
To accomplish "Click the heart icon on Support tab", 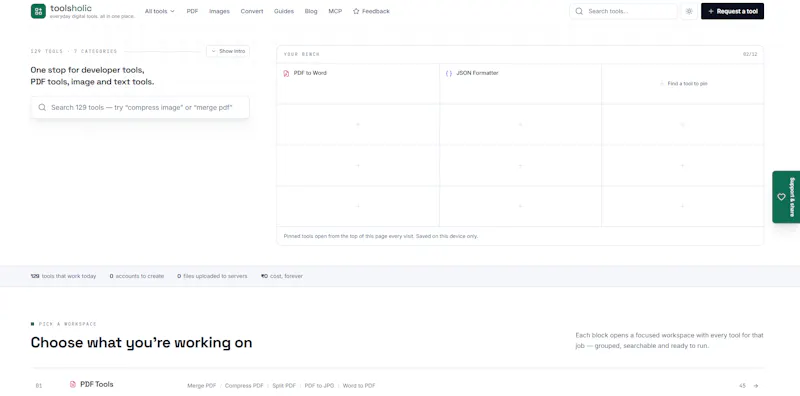I will pyautogui.click(x=781, y=197).
